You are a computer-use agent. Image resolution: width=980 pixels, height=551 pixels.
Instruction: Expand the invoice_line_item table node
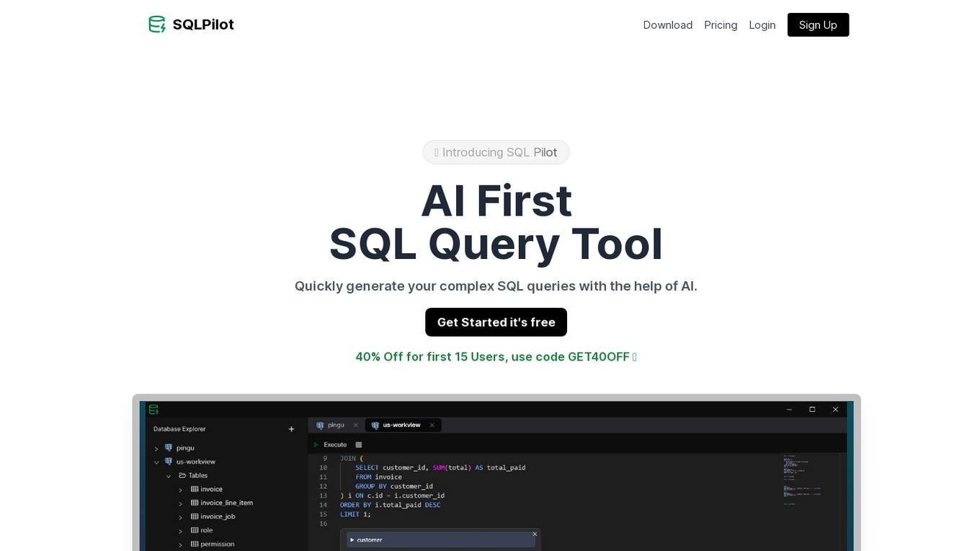pos(181,503)
